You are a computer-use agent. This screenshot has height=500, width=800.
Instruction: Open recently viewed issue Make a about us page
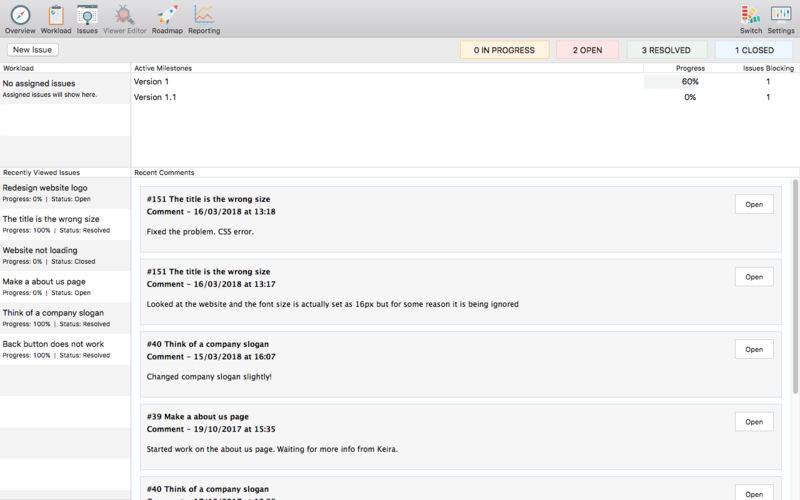pos(65,287)
